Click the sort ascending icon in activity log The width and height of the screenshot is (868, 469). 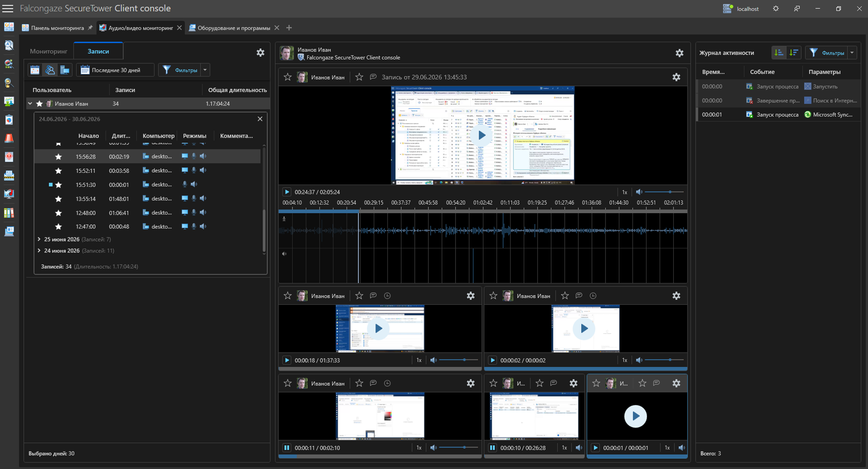pyautogui.click(x=778, y=53)
